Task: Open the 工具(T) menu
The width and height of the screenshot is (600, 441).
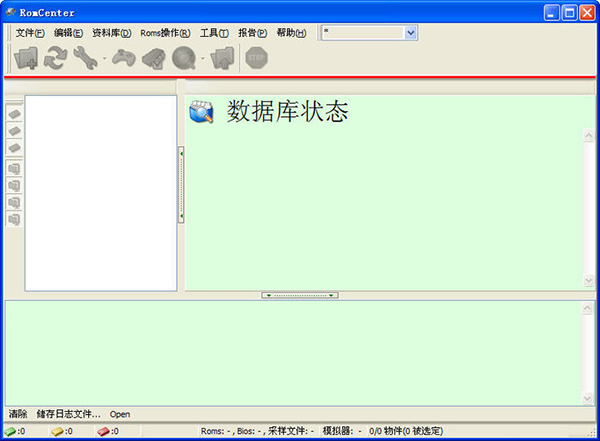Action: pos(214,33)
